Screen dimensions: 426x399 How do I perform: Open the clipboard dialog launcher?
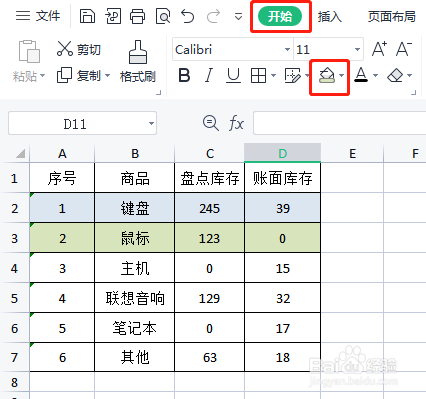[159, 92]
